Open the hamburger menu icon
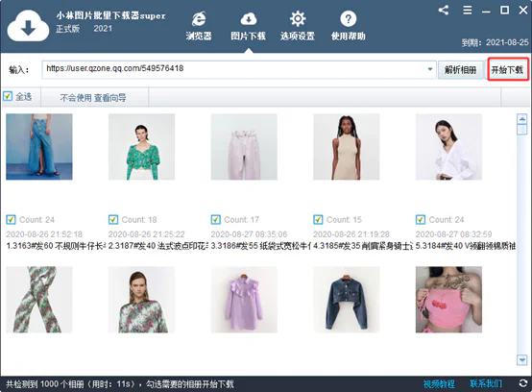 [468, 11]
